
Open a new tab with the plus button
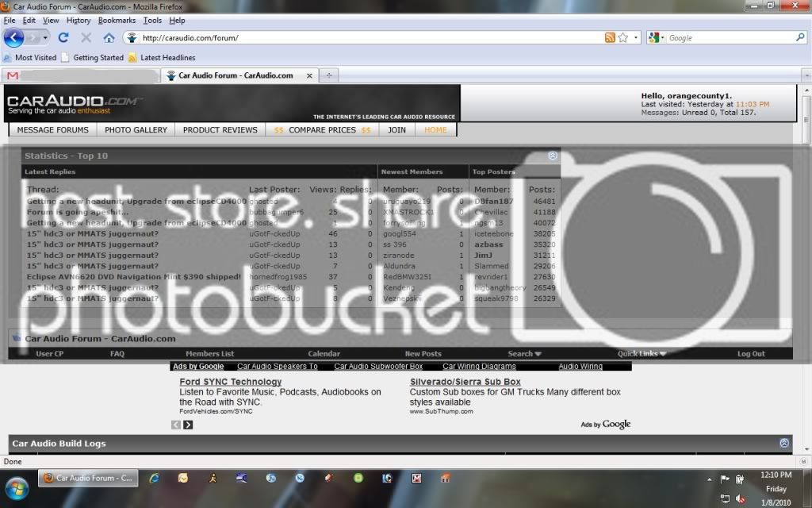coord(328,75)
